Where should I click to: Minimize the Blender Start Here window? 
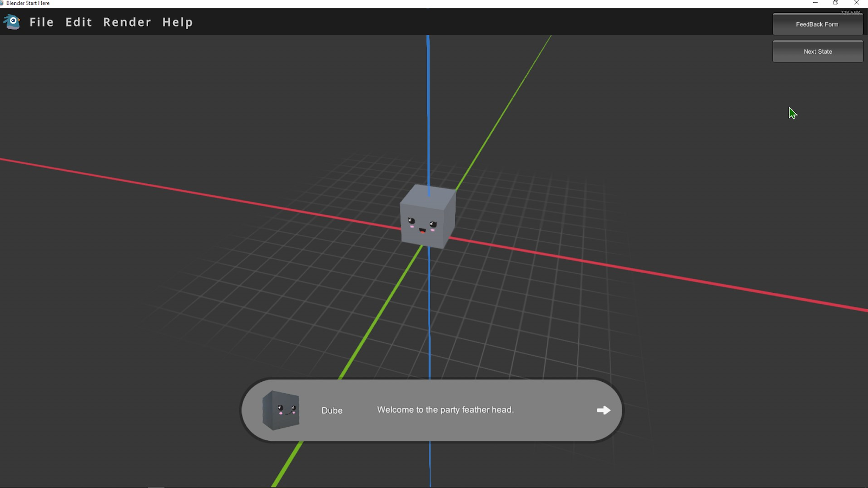click(x=815, y=3)
